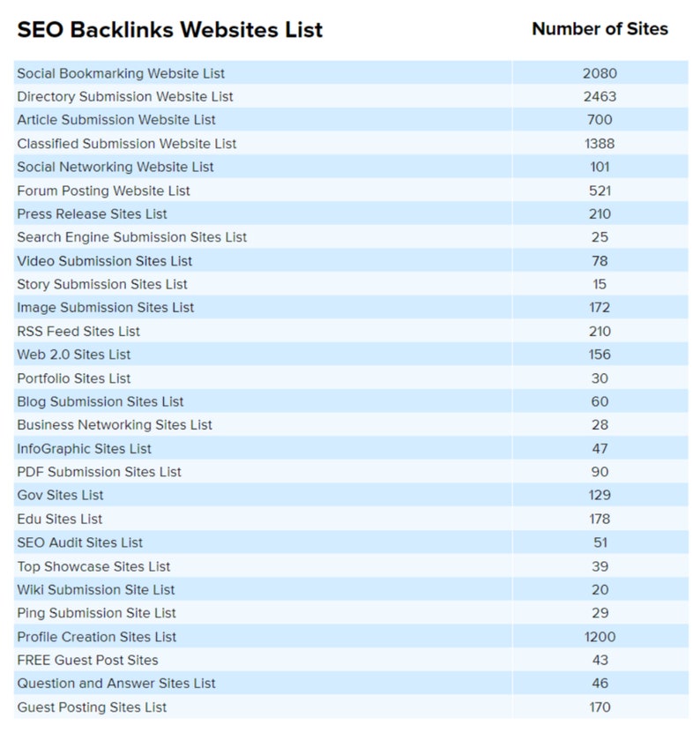Viewport: 700px width, 733px height.
Task: Open Social Networking Website List
Action: 115,167
